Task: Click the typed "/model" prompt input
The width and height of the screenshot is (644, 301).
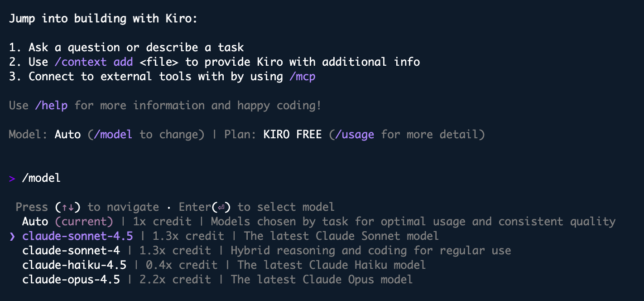Action: tap(41, 178)
